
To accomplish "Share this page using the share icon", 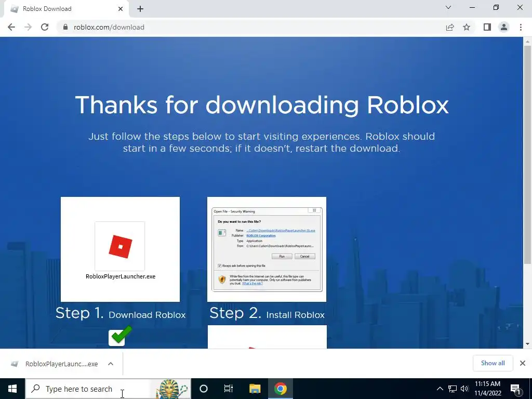I will tap(450, 27).
